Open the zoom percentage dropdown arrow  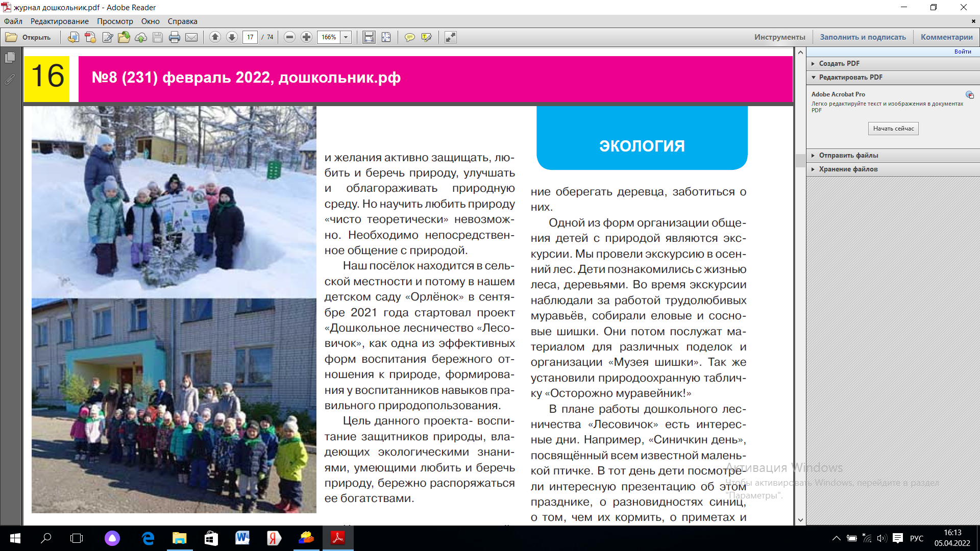(346, 37)
